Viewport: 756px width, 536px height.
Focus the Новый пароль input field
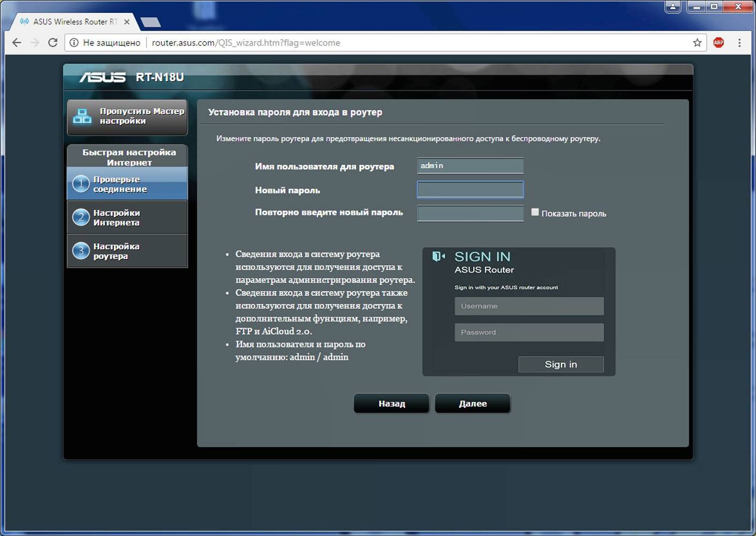tap(470, 190)
